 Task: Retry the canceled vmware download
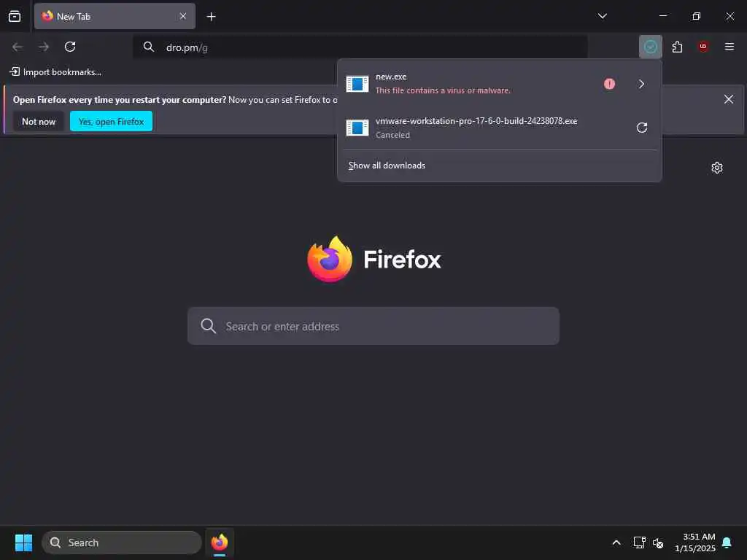(642, 128)
